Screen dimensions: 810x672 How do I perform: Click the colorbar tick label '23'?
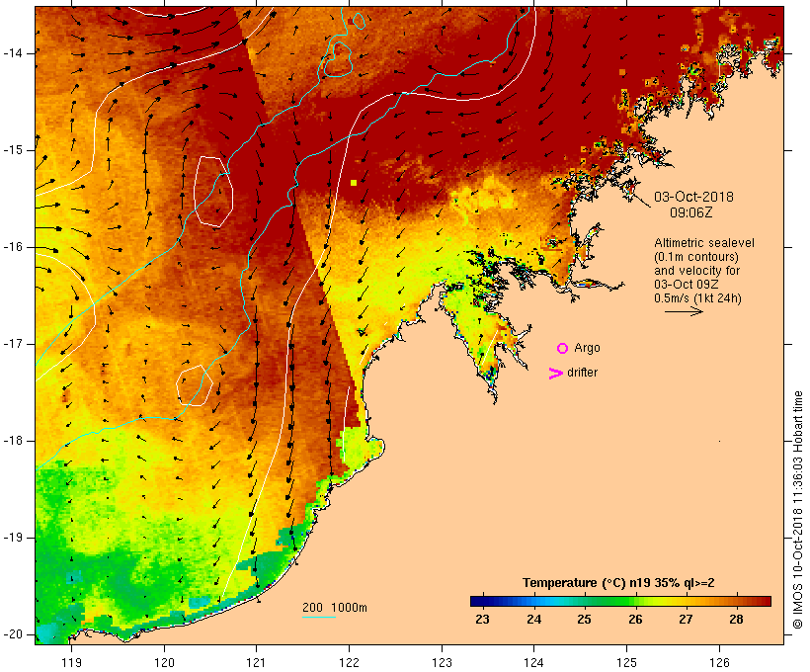pos(482,619)
